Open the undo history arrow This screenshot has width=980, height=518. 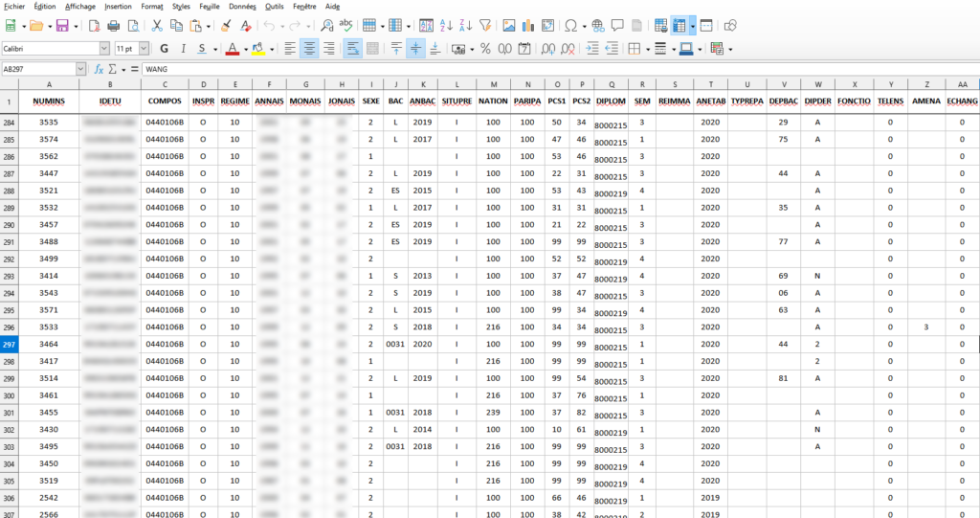[282, 26]
